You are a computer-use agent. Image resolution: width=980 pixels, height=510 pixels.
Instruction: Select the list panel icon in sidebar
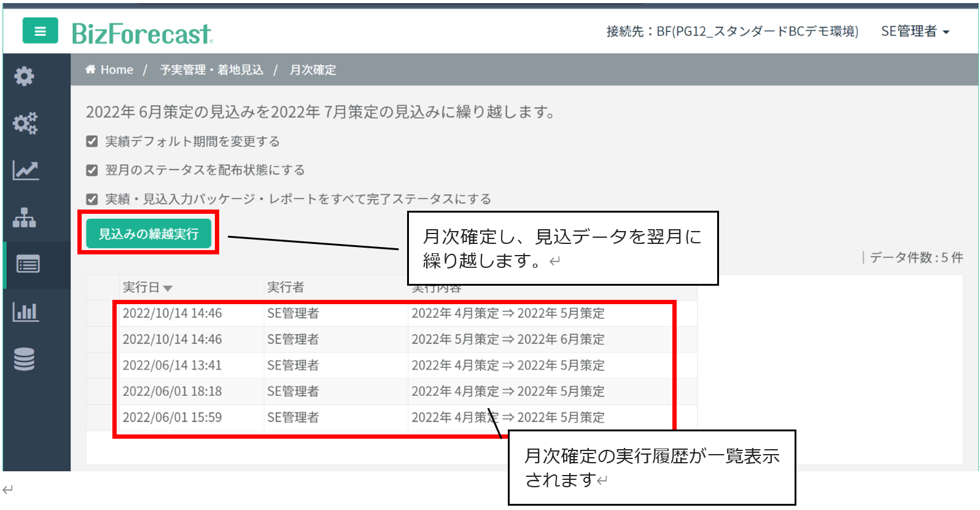click(x=28, y=265)
